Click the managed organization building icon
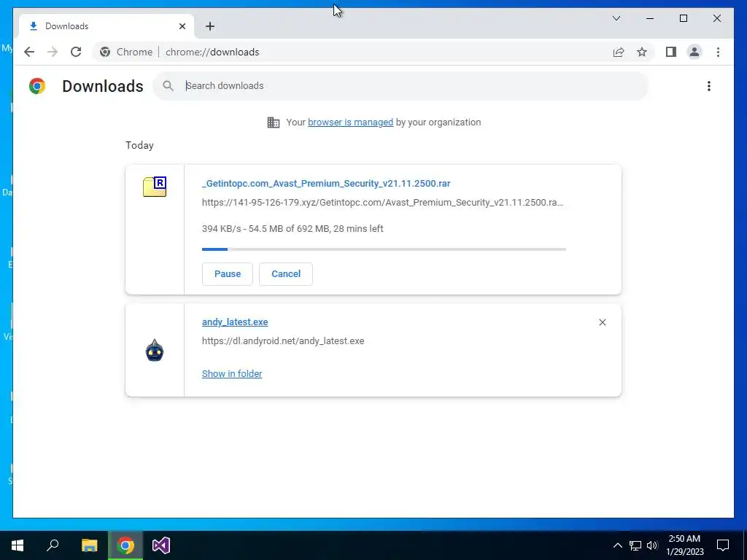The image size is (747, 560). pyautogui.click(x=274, y=122)
